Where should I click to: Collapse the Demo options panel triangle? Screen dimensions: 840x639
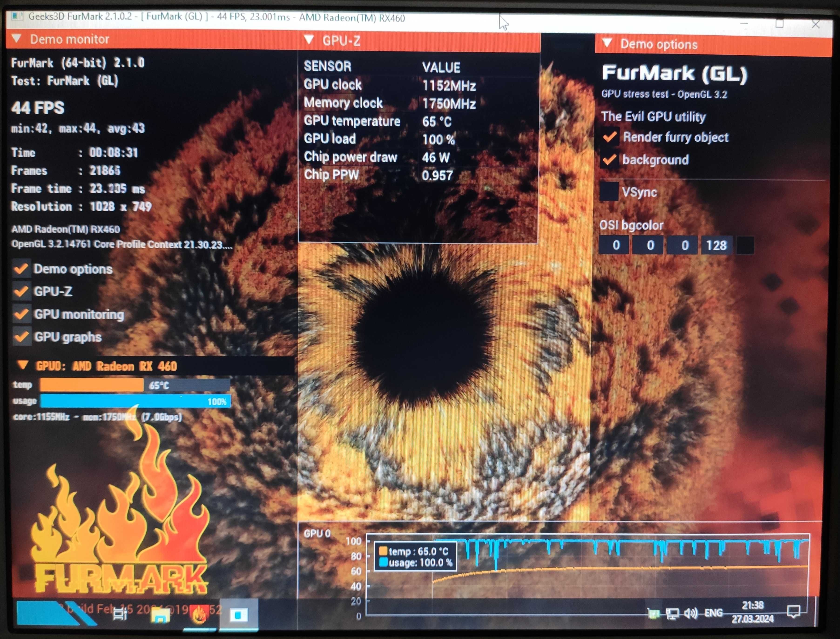point(607,43)
